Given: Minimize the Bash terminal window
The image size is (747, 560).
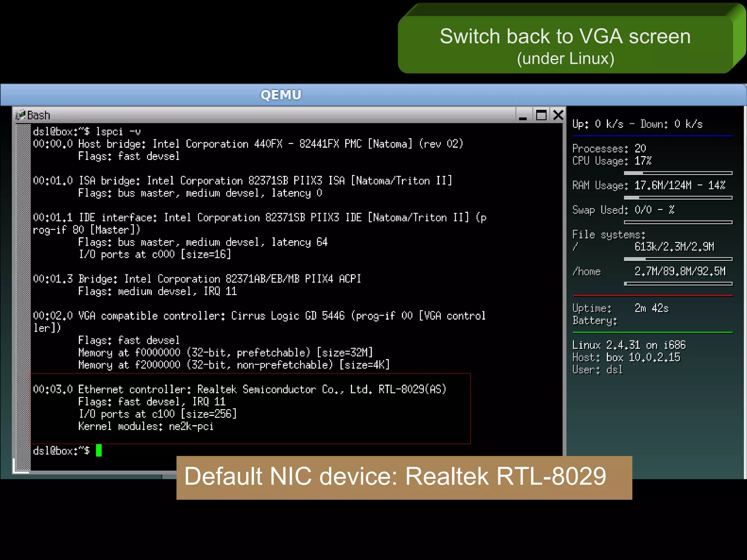Looking at the screenshot, I should point(523,116).
